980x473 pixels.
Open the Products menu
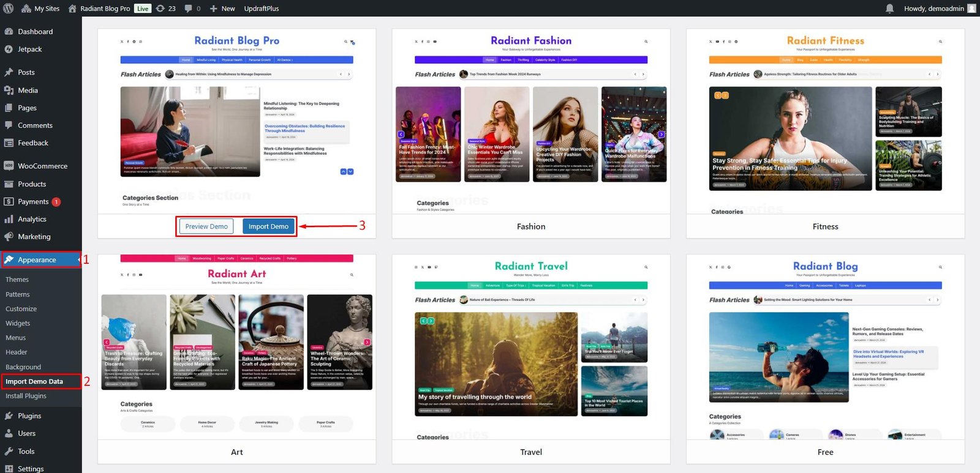click(x=32, y=184)
